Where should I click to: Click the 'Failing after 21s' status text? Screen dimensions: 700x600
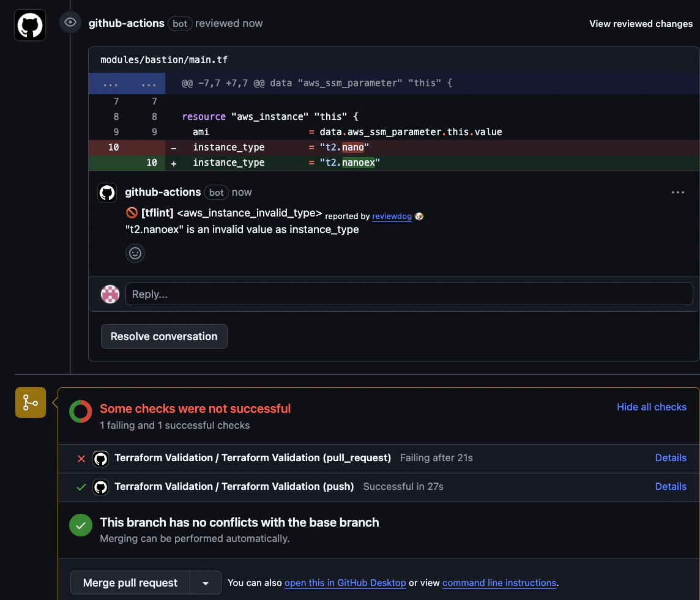[x=436, y=457]
